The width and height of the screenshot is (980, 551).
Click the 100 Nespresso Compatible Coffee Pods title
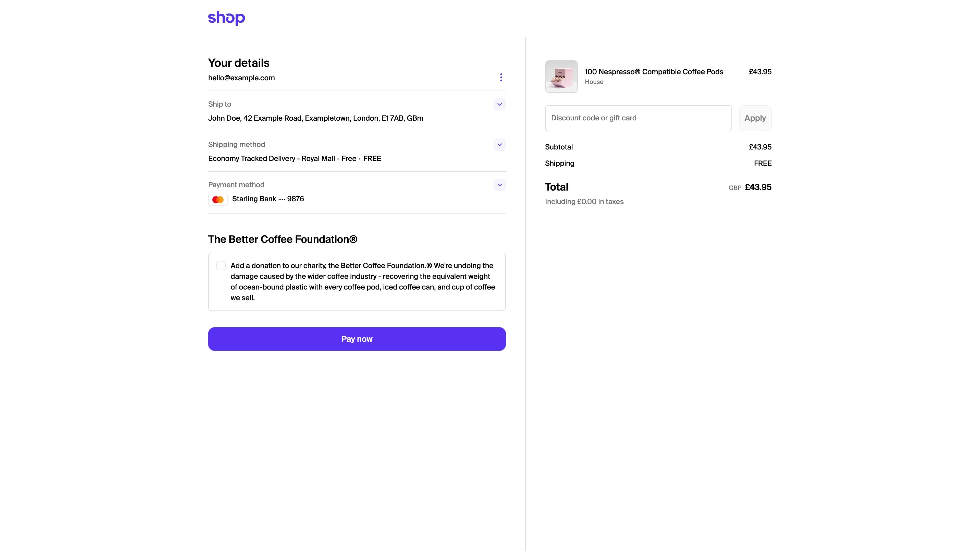pos(654,72)
